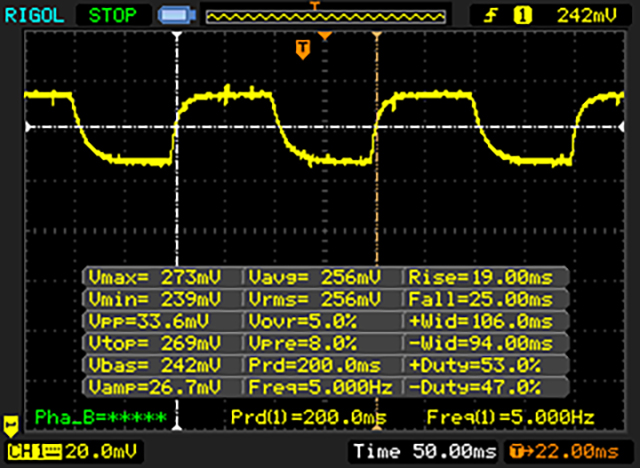Click the yellow channel 1 ground marker

[x=11, y=426]
